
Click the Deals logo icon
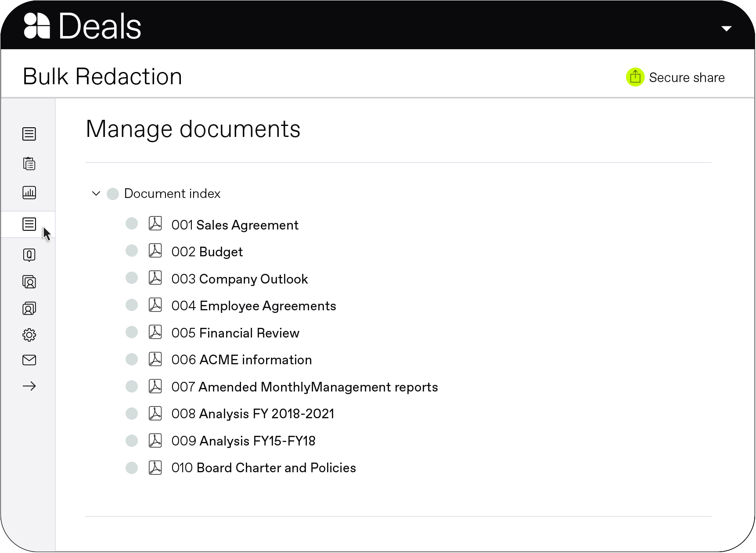click(x=37, y=26)
